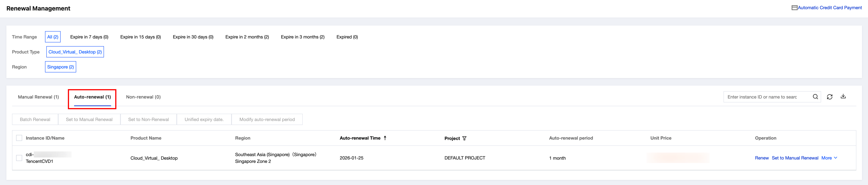Download the renewal list

(843, 96)
